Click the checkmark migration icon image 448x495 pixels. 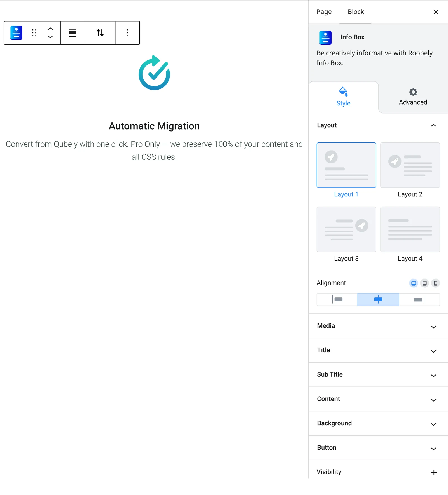[154, 73]
